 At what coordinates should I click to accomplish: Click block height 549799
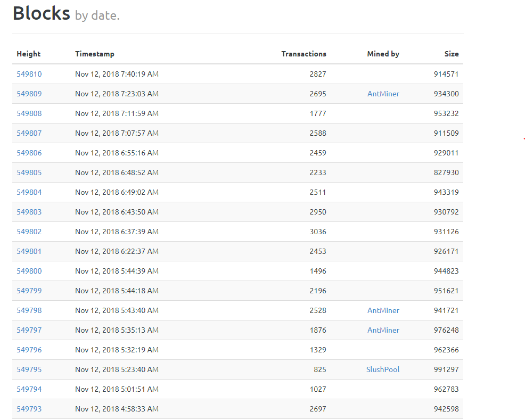click(29, 291)
